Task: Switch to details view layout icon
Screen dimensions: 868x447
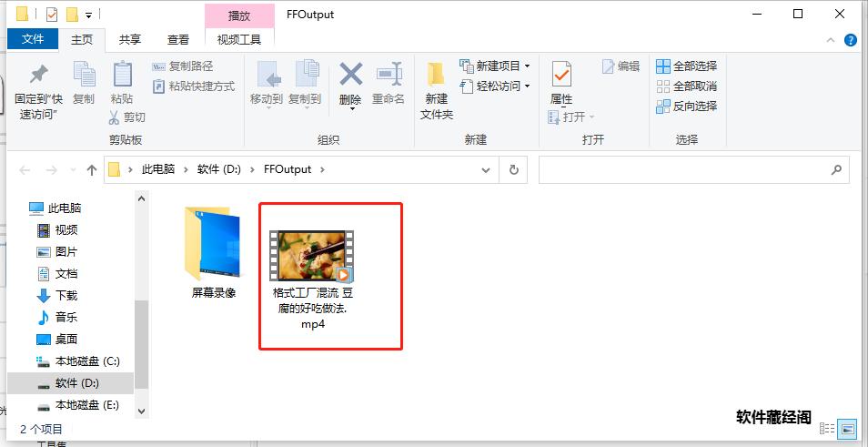Action: pos(827,429)
